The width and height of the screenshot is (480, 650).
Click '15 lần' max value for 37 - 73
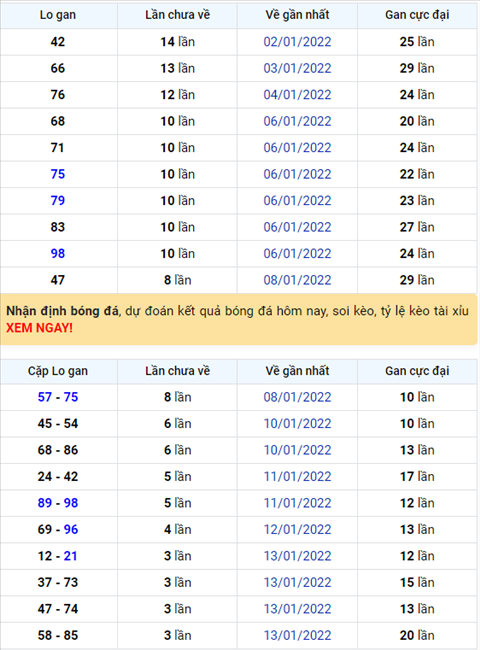click(x=417, y=582)
